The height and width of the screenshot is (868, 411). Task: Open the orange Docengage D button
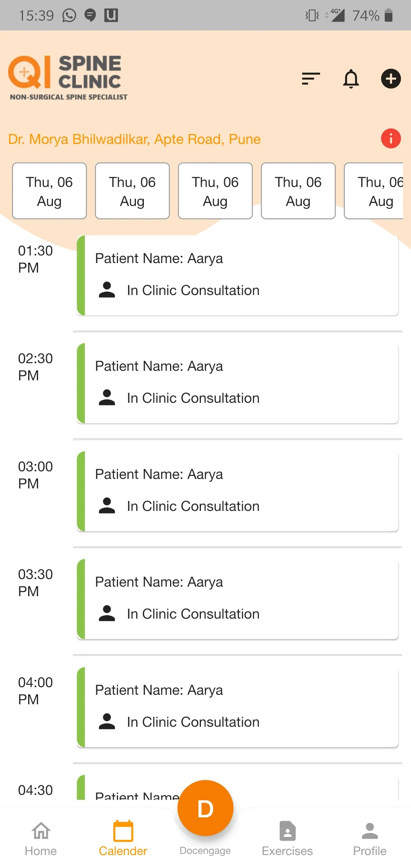pyautogui.click(x=205, y=808)
